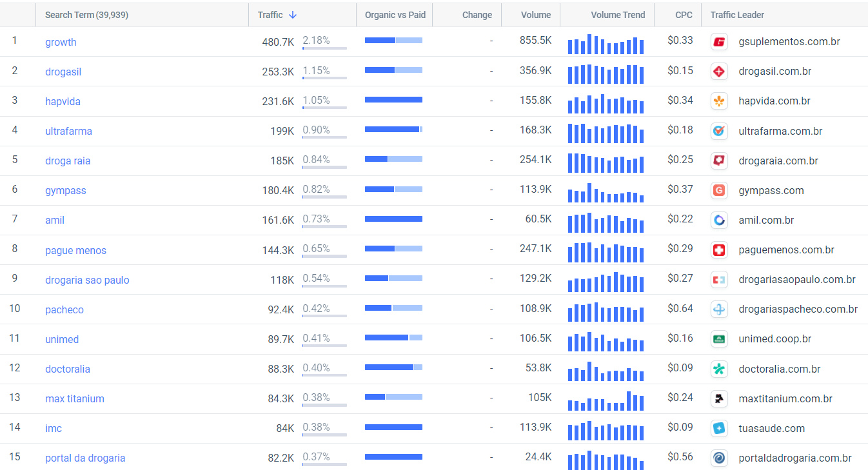This screenshot has width=868, height=470.
Task: Click the 855.5K volume value
Action: click(535, 40)
